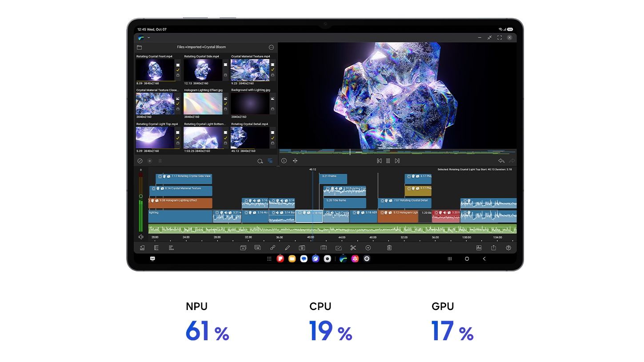Click the link clips chain icon
The width and height of the screenshot is (644, 362).
(272, 248)
